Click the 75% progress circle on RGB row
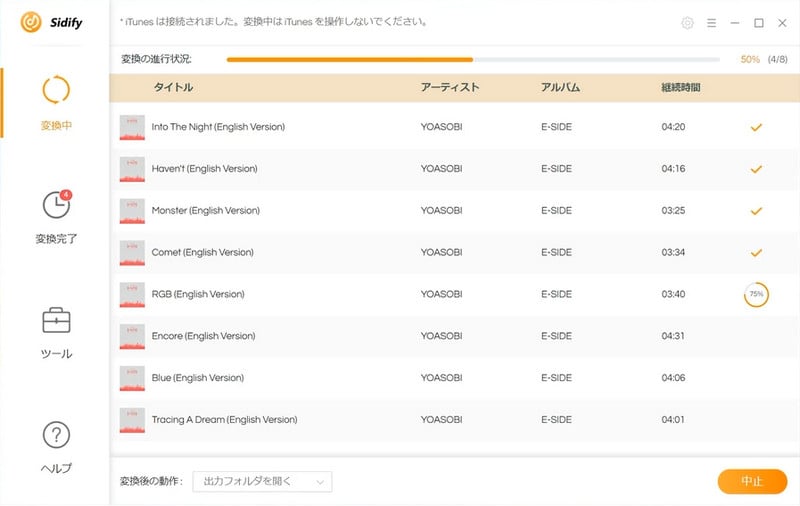The height and width of the screenshot is (506, 800). 756,294
